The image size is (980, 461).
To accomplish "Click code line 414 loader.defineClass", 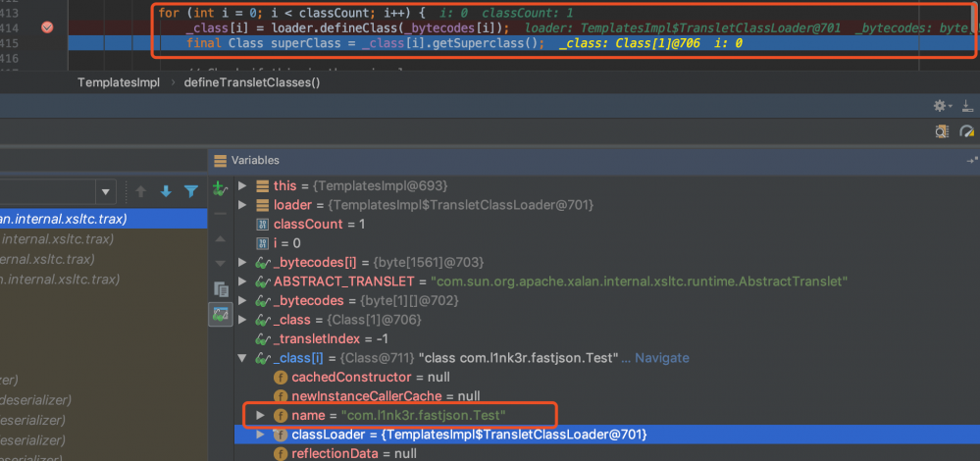I will coord(347,27).
